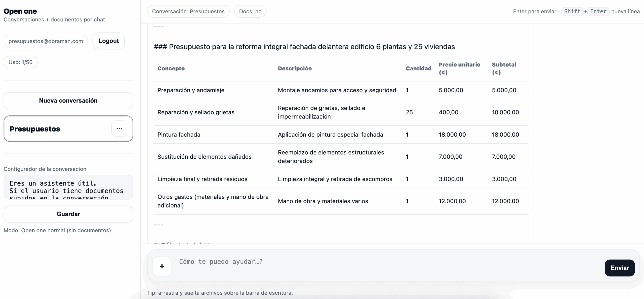Select the Subtotal 18.000,00 for Pintura fachada

pos(505,135)
